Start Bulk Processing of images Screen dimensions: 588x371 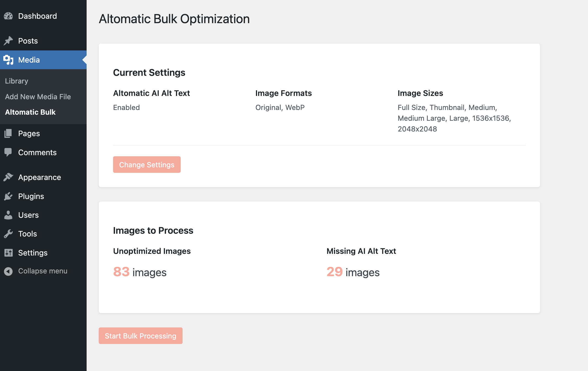140,336
